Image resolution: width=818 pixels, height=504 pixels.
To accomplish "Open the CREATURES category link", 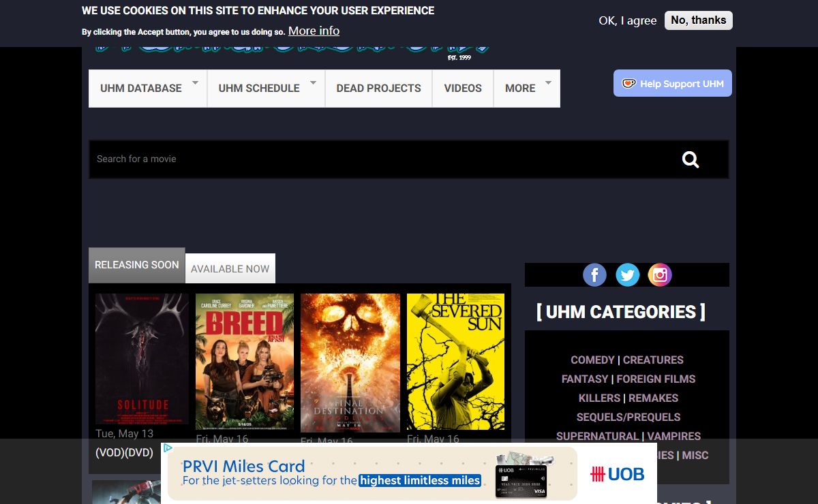I will tap(653, 360).
